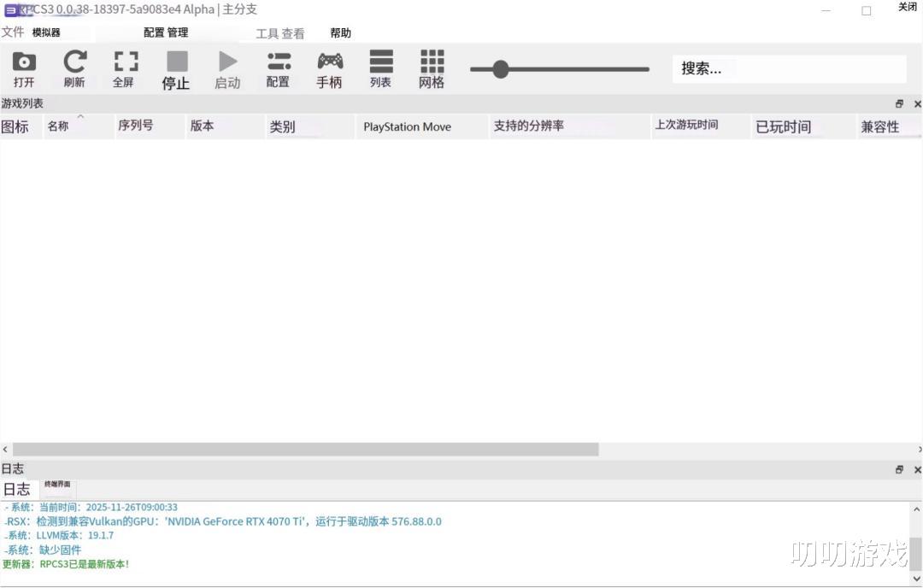Close the 游戏列表 panel
The width and height of the screenshot is (923, 588).
click(x=918, y=104)
